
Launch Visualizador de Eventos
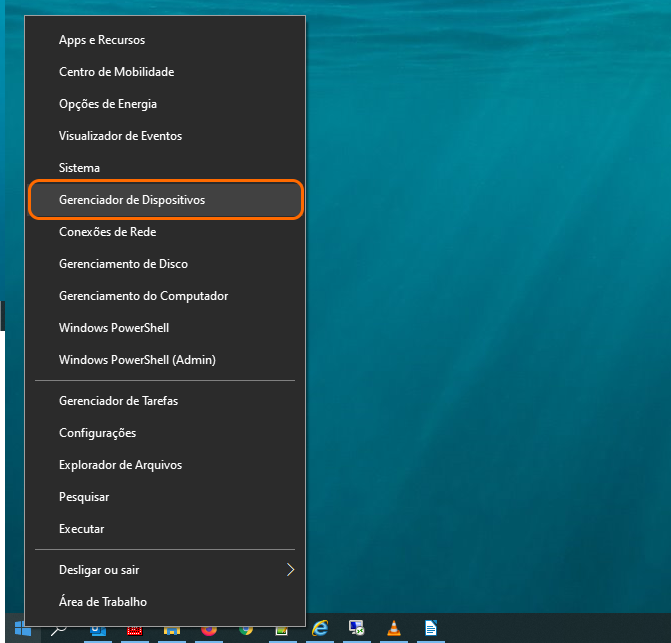165,136
